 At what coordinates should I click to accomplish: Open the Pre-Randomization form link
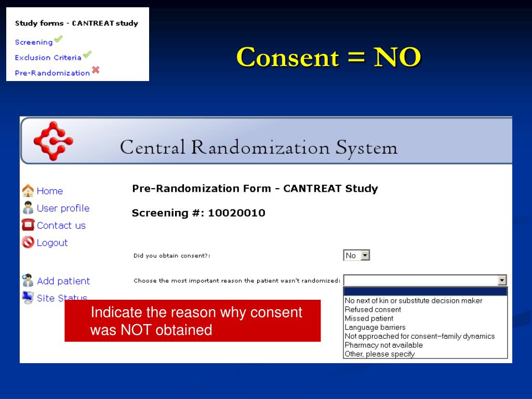[x=52, y=73]
